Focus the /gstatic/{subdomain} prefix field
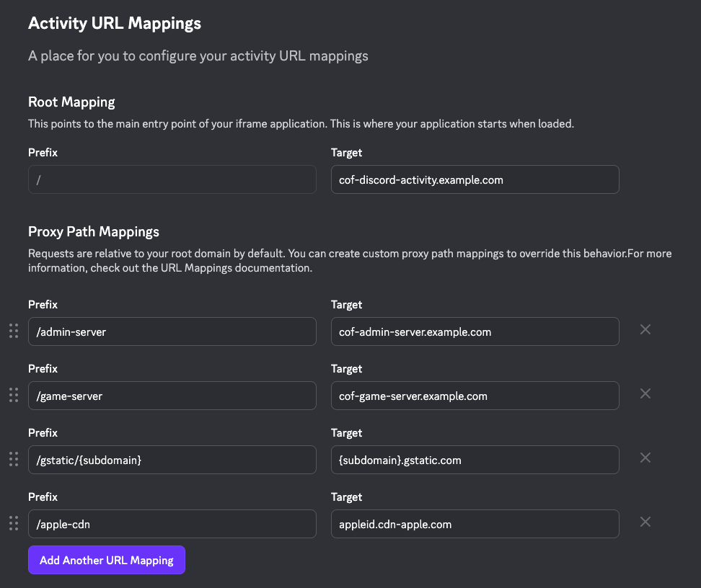Image resolution: width=701 pixels, height=588 pixels. coord(172,460)
